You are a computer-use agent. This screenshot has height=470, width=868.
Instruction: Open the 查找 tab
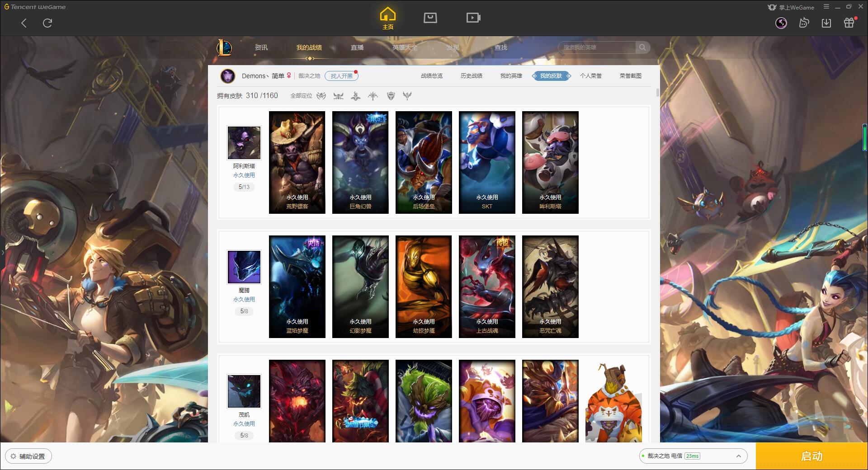(500, 47)
